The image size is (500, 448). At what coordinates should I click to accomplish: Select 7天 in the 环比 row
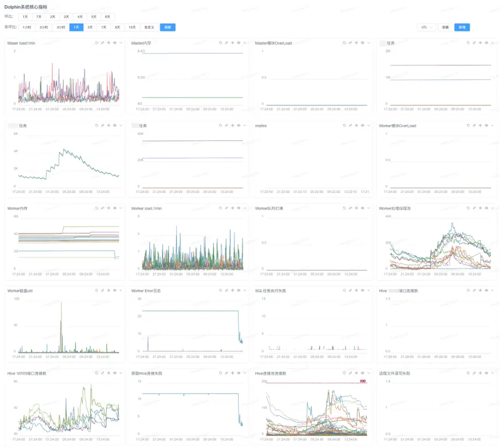pos(39,17)
